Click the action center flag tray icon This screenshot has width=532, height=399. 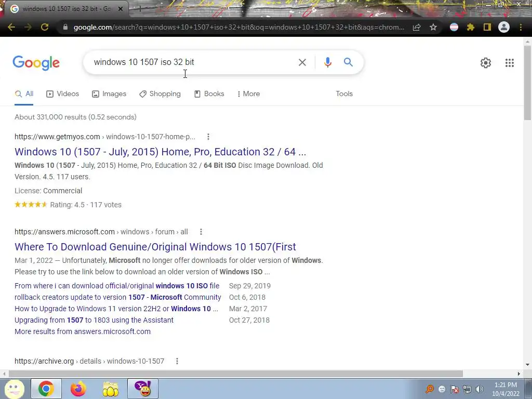point(455,389)
